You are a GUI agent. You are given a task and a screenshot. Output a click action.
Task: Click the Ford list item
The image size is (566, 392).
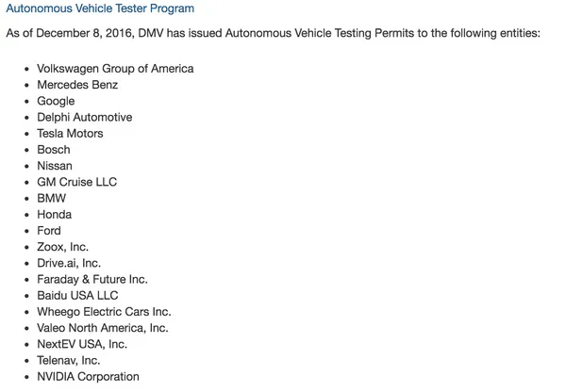click(49, 231)
